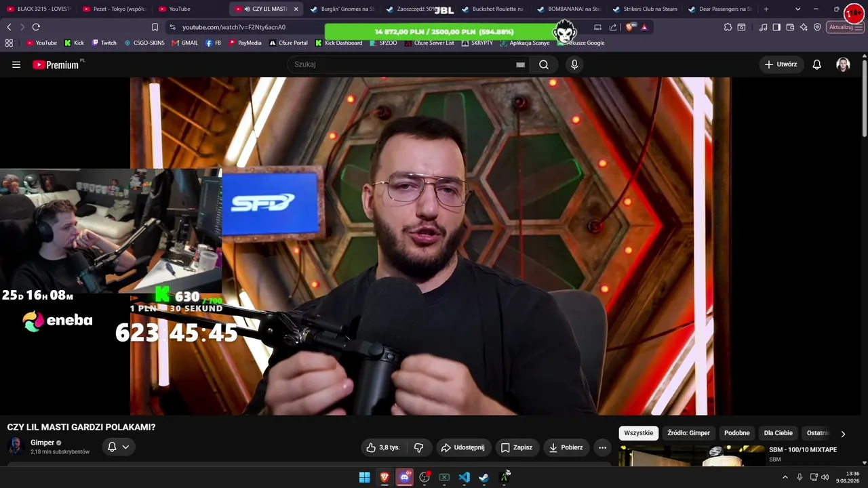This screenshot has width=868, height=488.
Task: Bookmark this page icon
Action: tap(155, 27)
